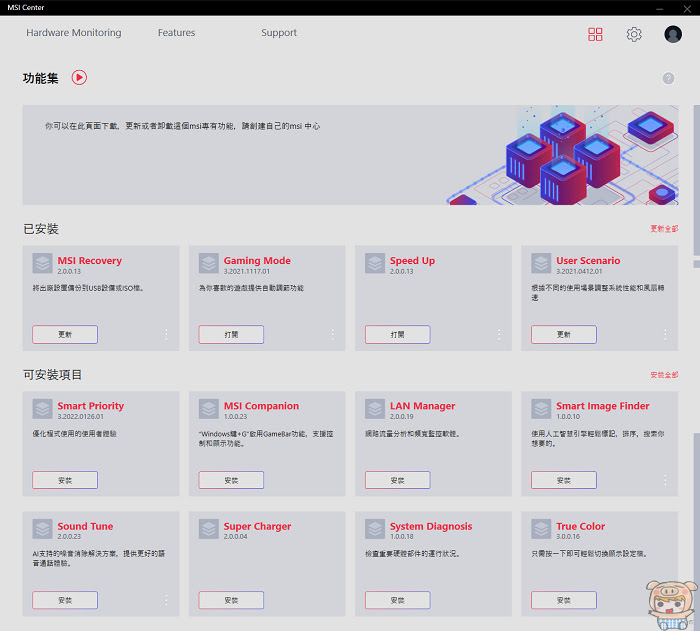
Task: Click the User Scenario title
Action: coord(588,260)
